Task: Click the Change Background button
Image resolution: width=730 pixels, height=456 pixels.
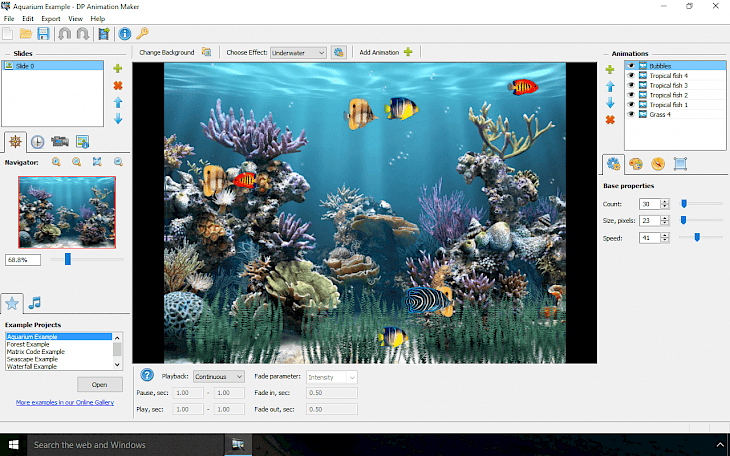Action: 167,52
